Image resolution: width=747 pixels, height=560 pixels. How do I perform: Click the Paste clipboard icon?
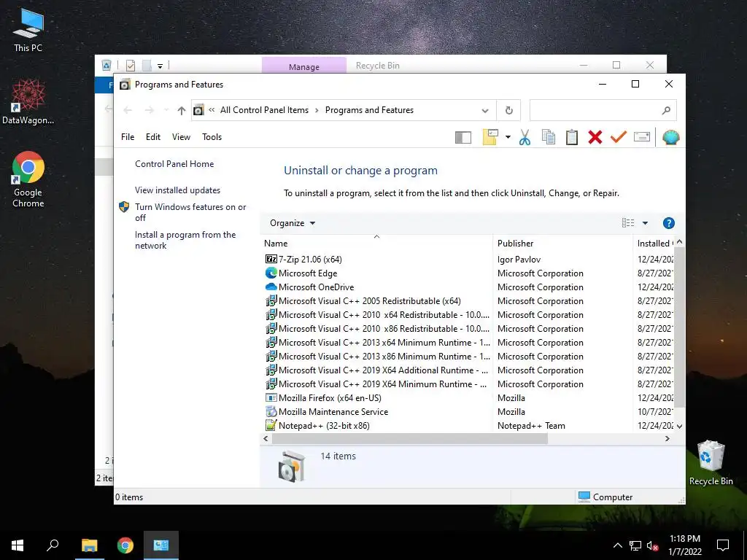tap(572, 137)
